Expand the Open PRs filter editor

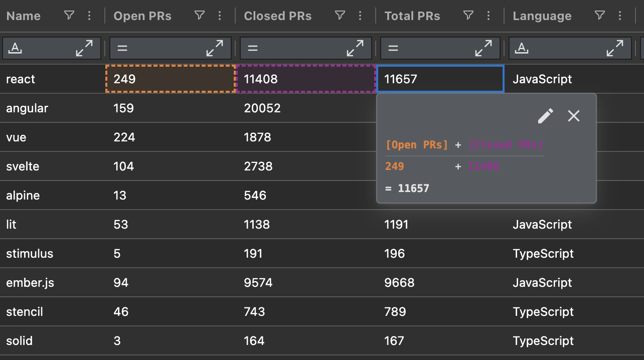coord(215,48)
